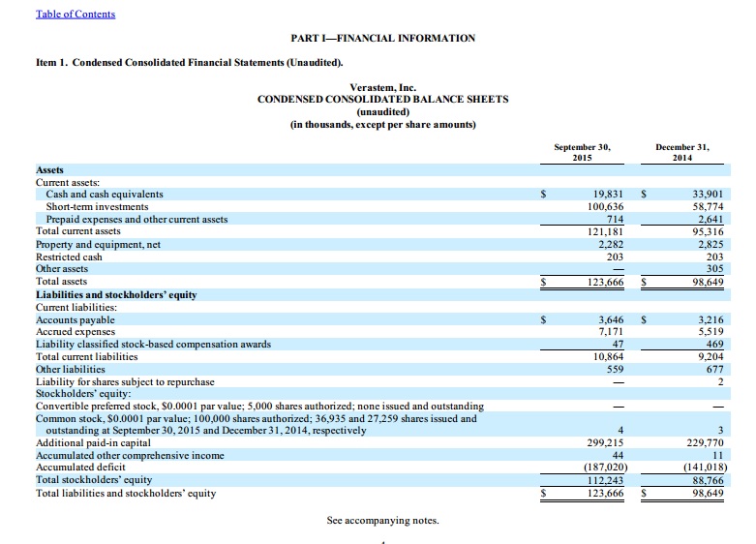The image size is (756, 544).
Task: Click the 'Accumulated deficit' row label
Action: coord(80,468)
